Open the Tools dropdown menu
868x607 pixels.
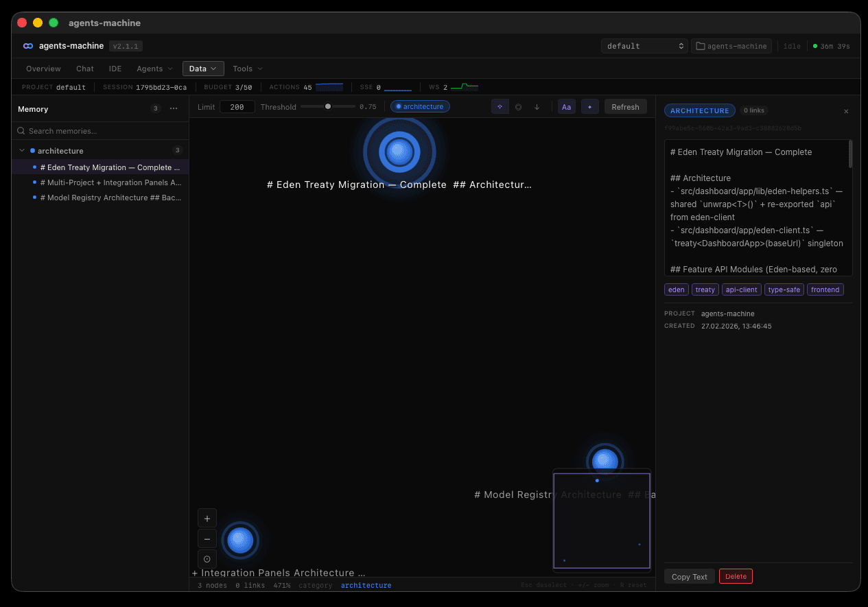pos(247,69)
